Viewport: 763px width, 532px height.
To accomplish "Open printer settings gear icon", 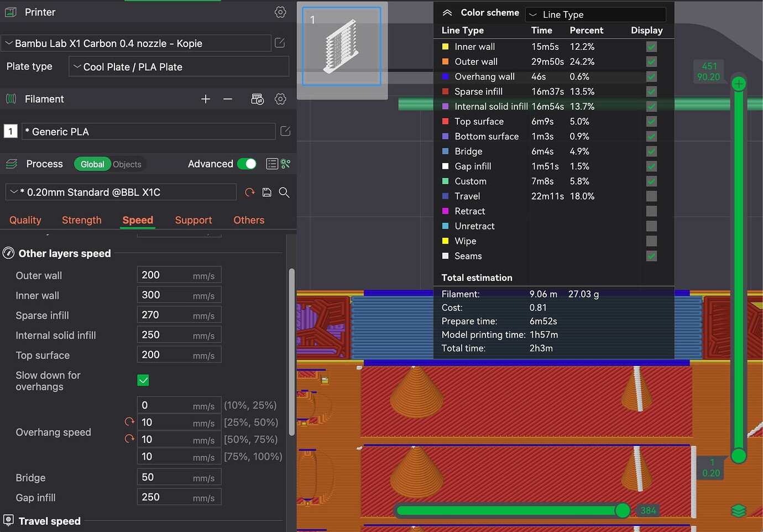I will tap(280, 12).
